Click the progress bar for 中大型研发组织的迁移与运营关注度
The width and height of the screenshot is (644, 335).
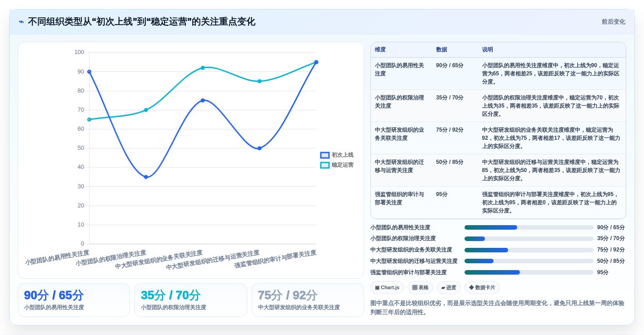529,261
